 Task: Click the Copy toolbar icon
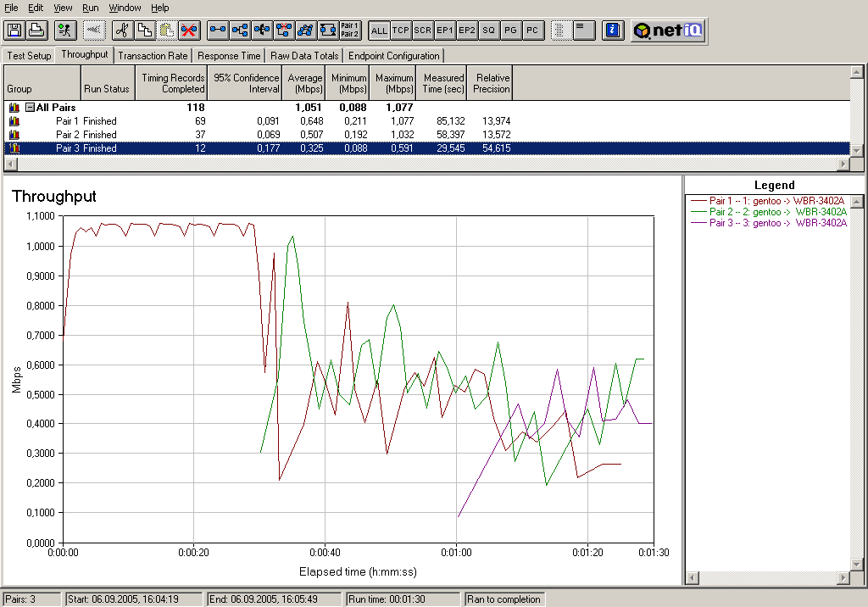[144, 30]
